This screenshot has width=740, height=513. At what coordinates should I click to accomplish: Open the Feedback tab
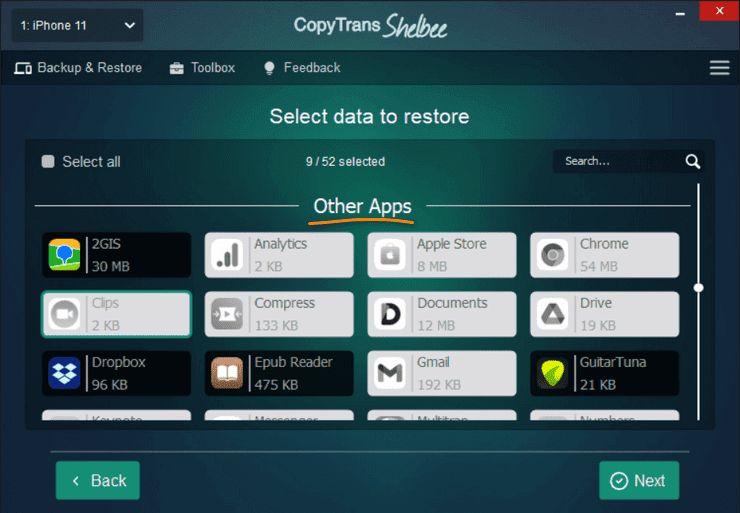coord(302,68)
